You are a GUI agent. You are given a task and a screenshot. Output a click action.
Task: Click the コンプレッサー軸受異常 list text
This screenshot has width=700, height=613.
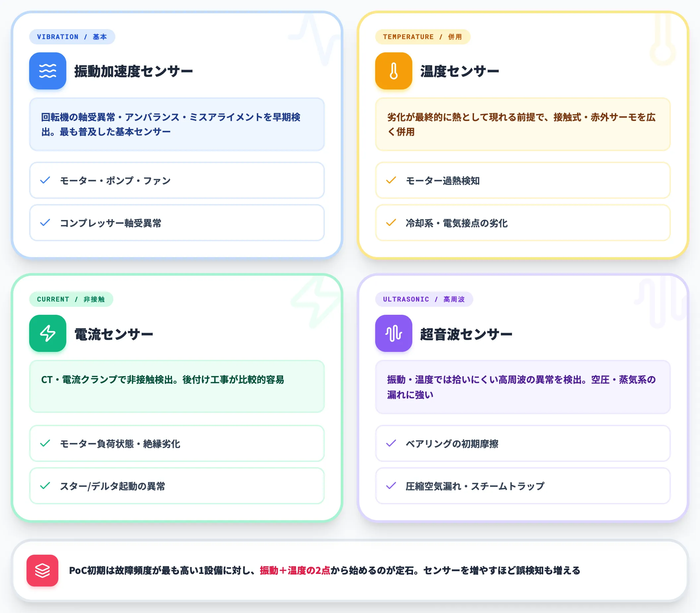coord(110,223)
